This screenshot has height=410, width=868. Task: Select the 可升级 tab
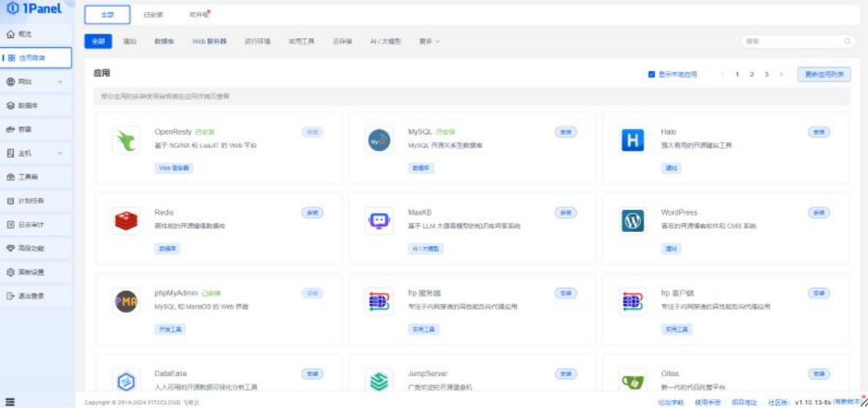(x=198, y=15)
